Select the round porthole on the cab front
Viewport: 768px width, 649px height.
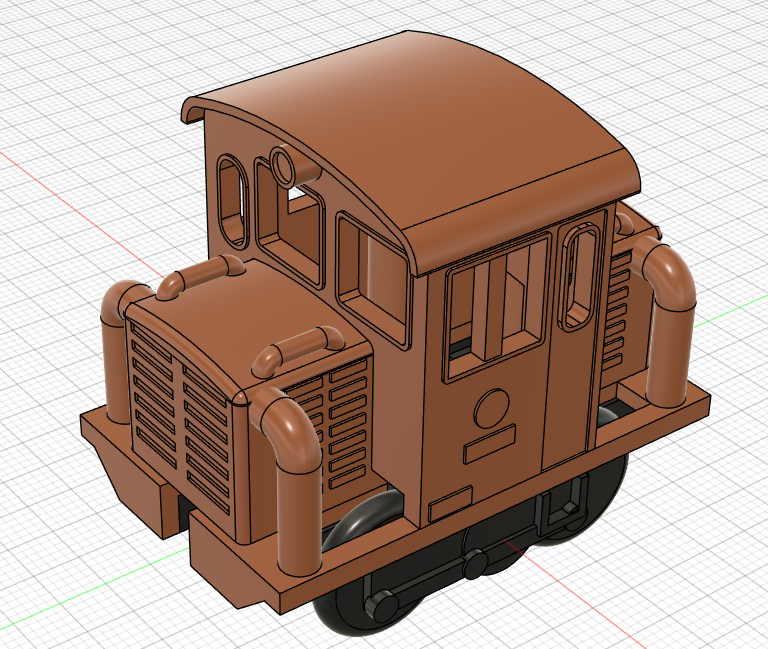pyautogui.click(x=283, y=165)
